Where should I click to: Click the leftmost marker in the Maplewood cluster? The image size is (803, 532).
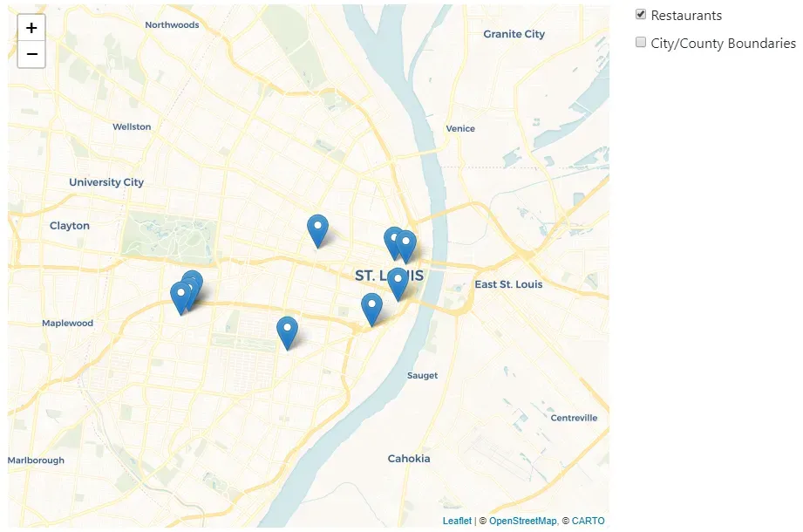(180, 291)
